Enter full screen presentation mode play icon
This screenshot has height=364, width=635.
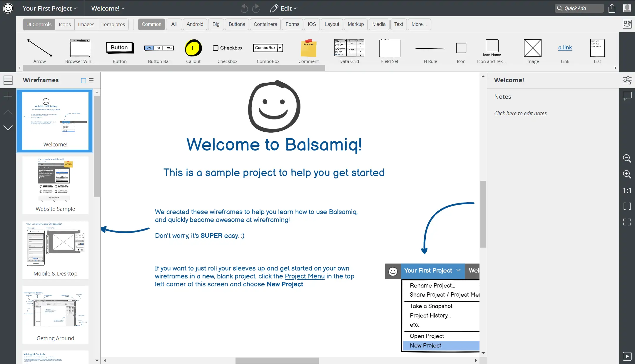click(x=627, y=356)
